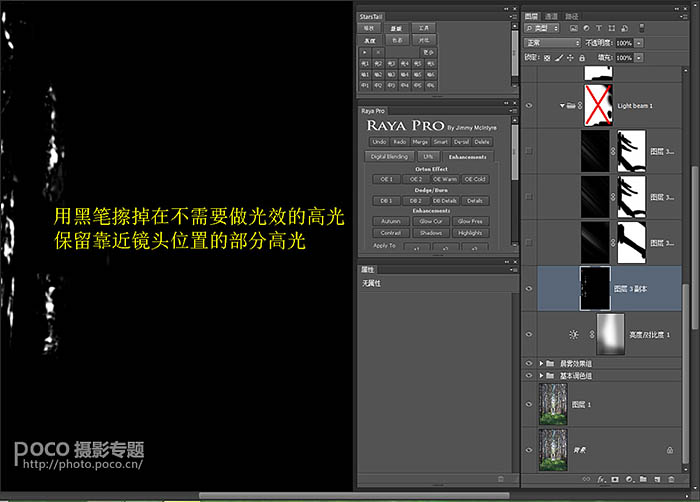Viewport: 700px width, 502px height.
Task: Add a layer mask with mask icon
Action: click(x=615, y=479)
